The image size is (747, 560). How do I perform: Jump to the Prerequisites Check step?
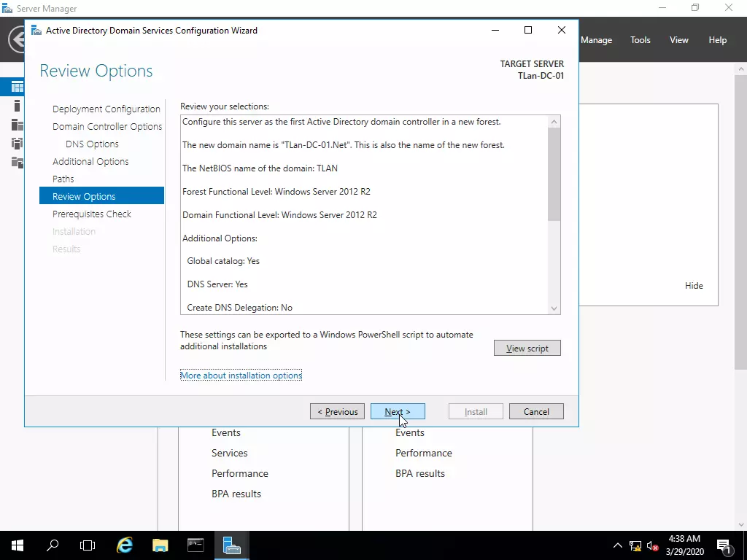click(x=91, y=214)
